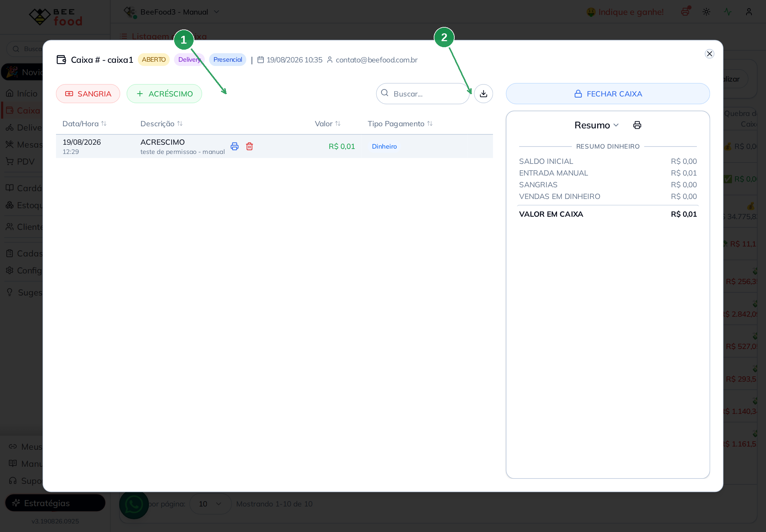Viewport: 766px width, 532px height.
Task: Expand the Resumo dropdown
Action: click(x=596, y=125)
